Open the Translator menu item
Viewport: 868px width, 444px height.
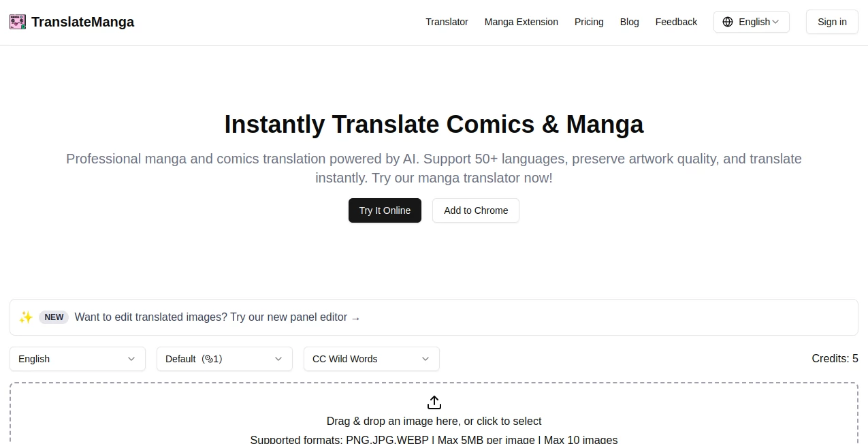coord(447,22)
